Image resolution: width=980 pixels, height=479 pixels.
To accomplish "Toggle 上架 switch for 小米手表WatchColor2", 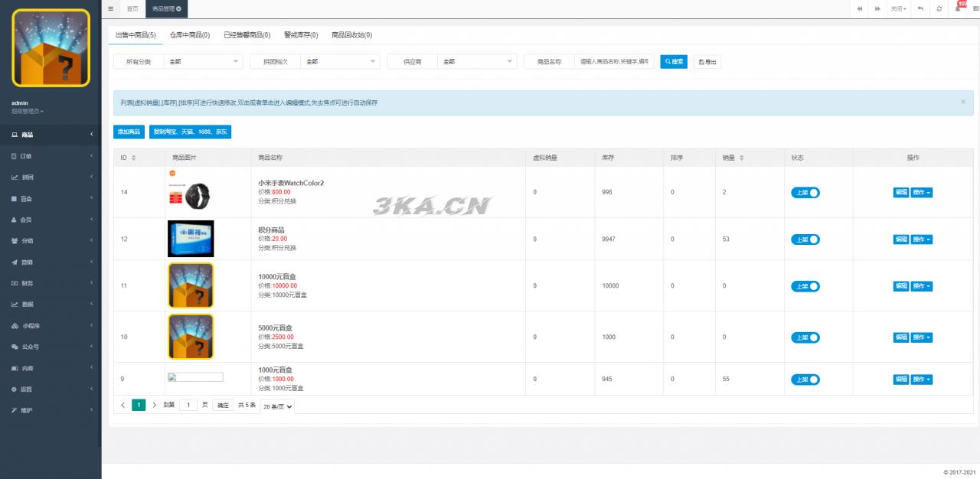I will click(805, 193).
